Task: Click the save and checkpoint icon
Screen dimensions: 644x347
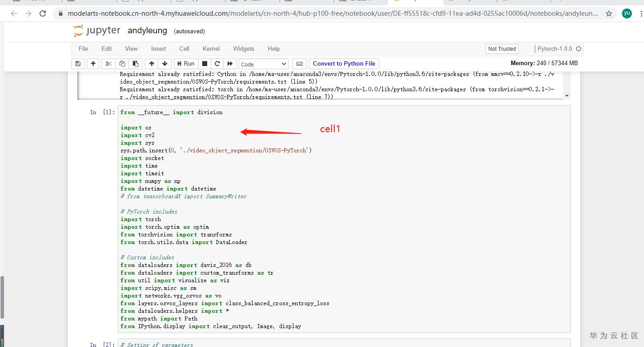Action: tap(78, 64)
